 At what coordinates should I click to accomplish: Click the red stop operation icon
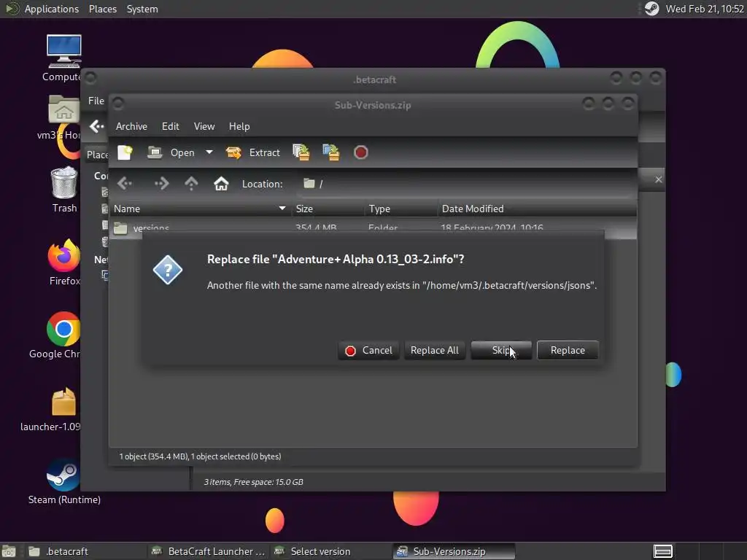[360, 152]
